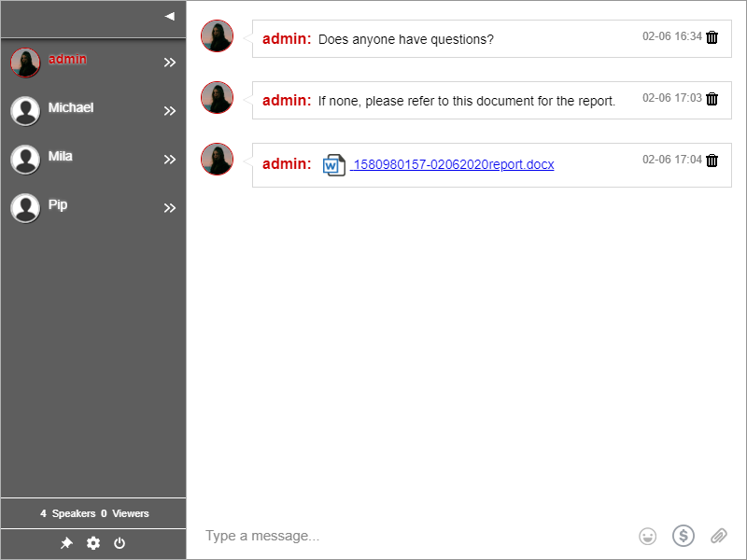747x560 pixels.
Task: Select Michael in the user list
Action: 70,108
